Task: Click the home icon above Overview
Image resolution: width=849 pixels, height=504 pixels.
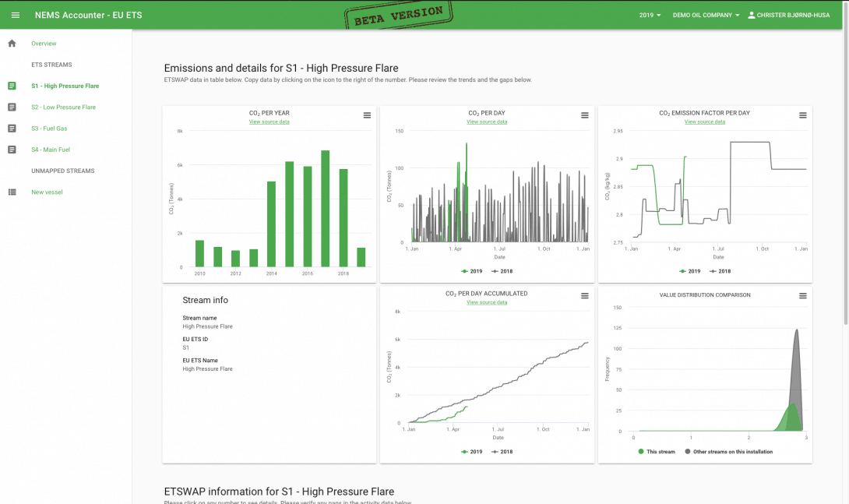Action: coord(11,43)
